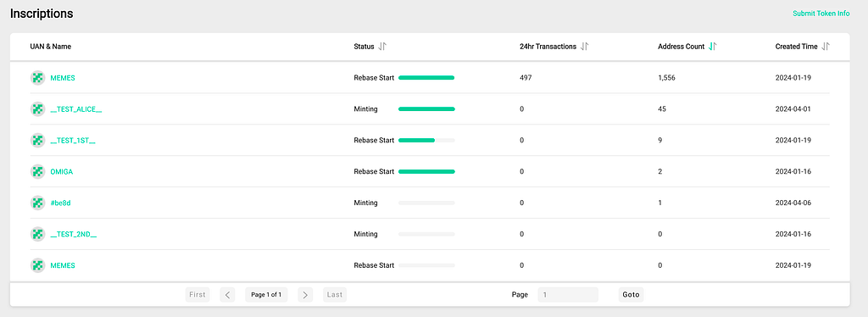Sort by the Address Count column

coord(712,47)
